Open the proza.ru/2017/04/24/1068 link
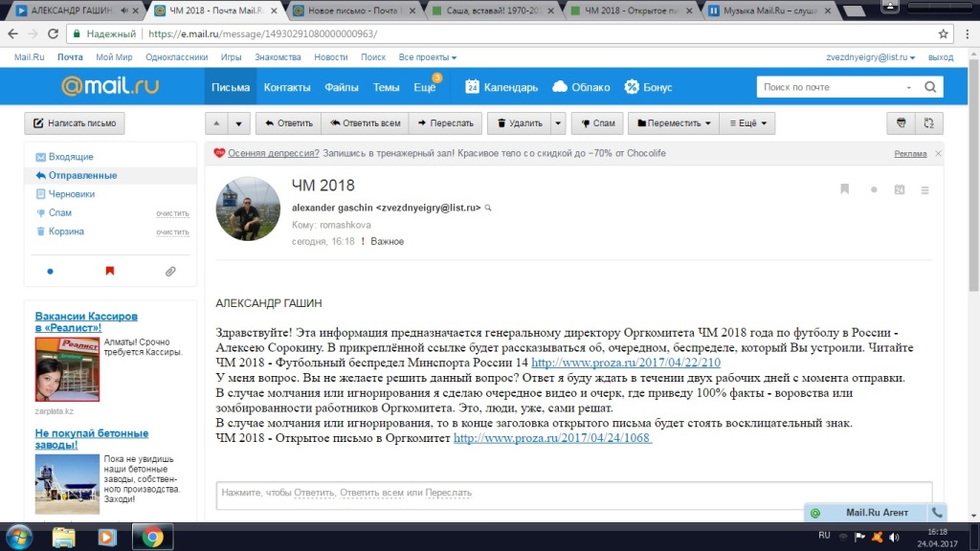 click(552, 438)
